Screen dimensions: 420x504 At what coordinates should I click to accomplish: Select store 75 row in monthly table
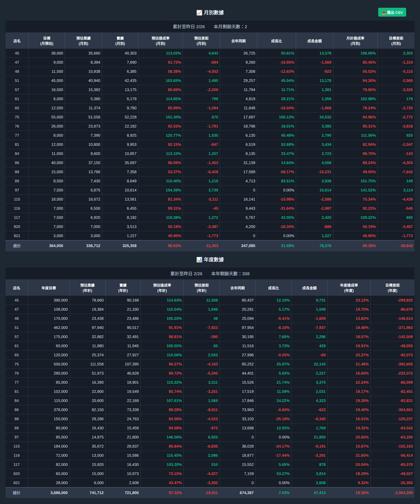17,117
